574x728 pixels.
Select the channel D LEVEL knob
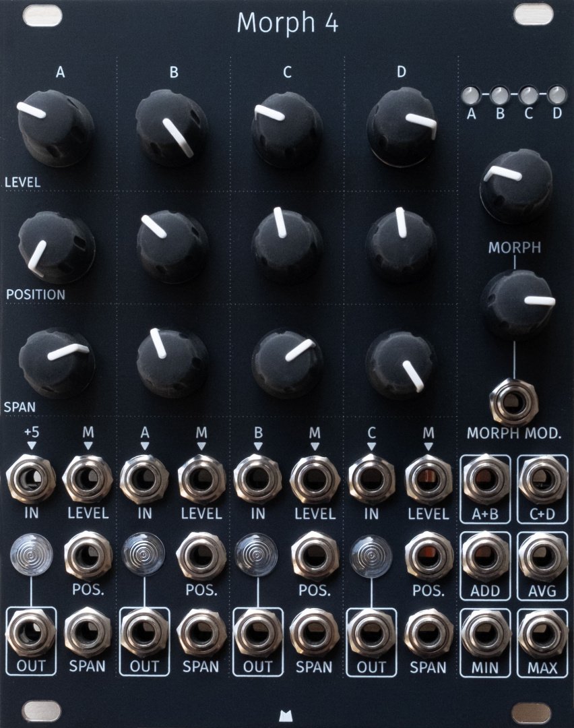pos(402,127)
